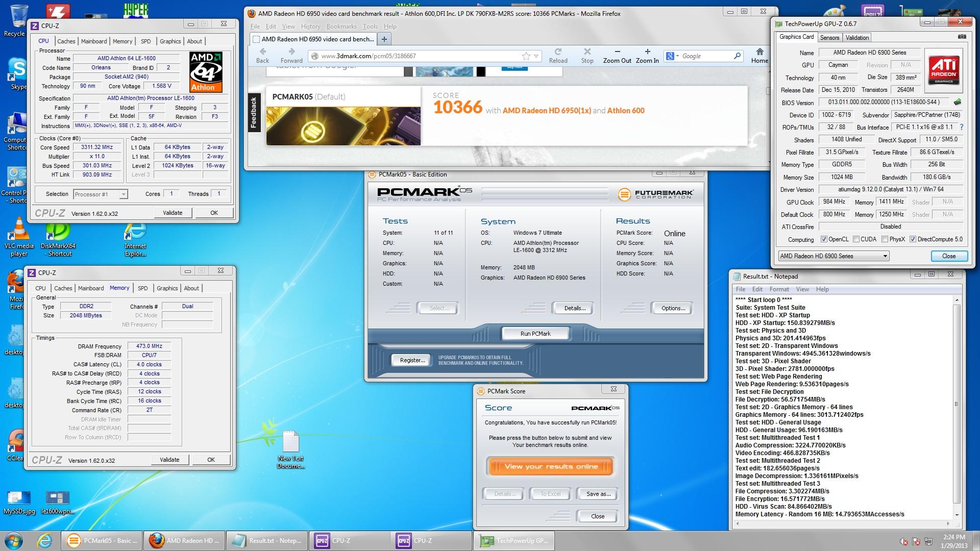Click the Close button in GPU-Z
This screenshot has width=980, height=551.
point(948,256)
